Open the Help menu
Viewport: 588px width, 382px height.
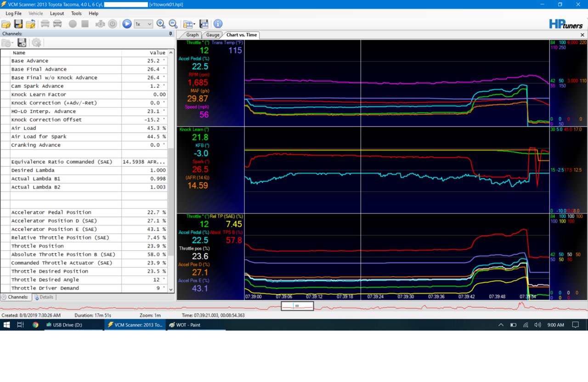click(93, 14)
